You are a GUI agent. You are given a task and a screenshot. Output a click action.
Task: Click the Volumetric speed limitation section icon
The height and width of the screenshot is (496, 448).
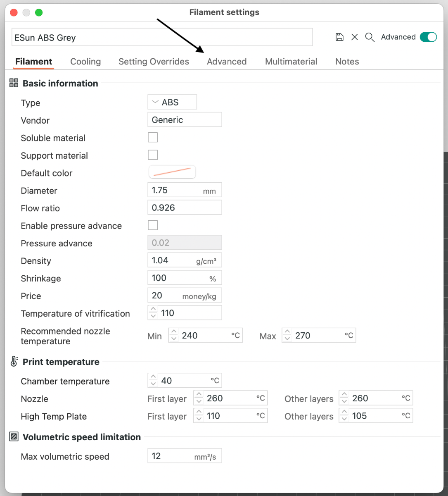(14, 437)
